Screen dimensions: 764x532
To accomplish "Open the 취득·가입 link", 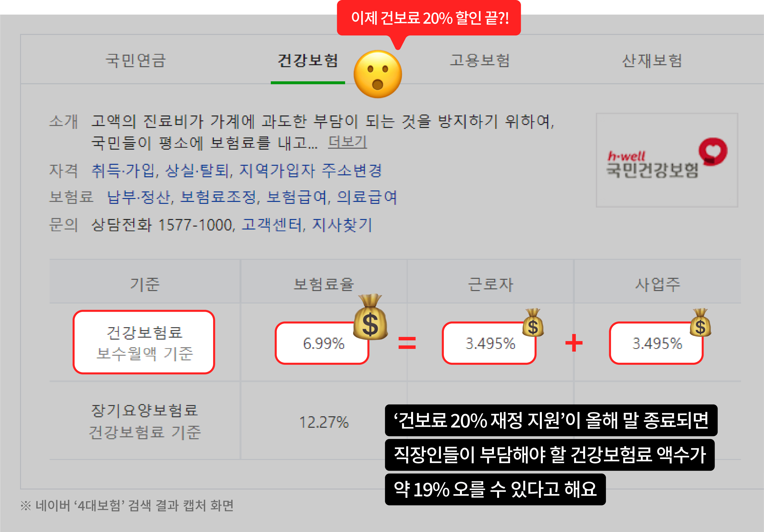I will 123,171.
